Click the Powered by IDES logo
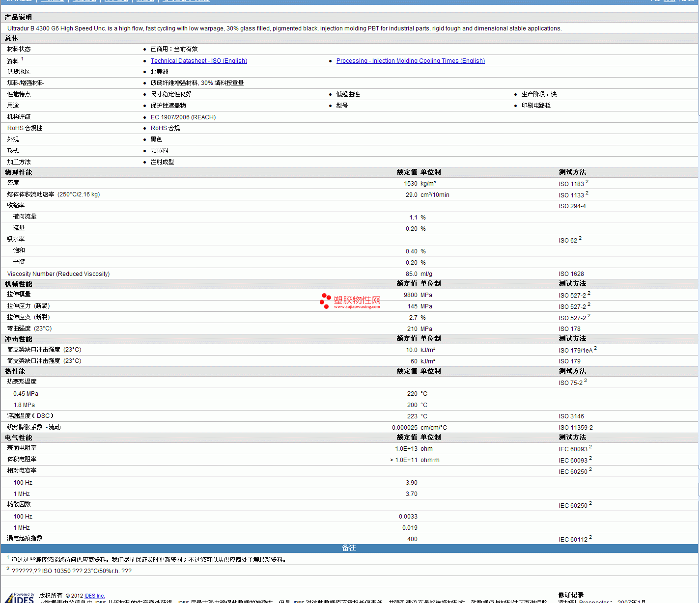Viewport: 700px width, 603px height. click(21, 598)
